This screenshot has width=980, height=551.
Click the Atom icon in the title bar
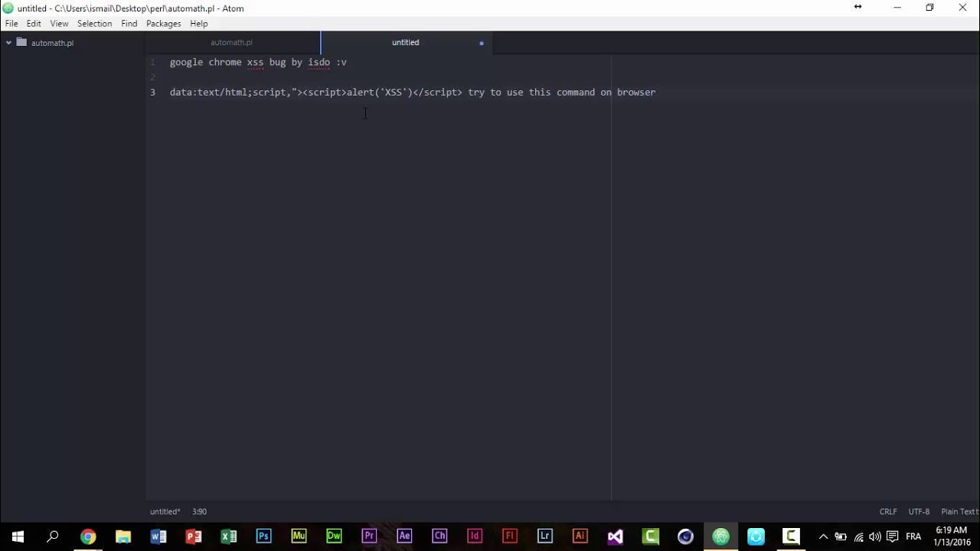tap(8, 8)
